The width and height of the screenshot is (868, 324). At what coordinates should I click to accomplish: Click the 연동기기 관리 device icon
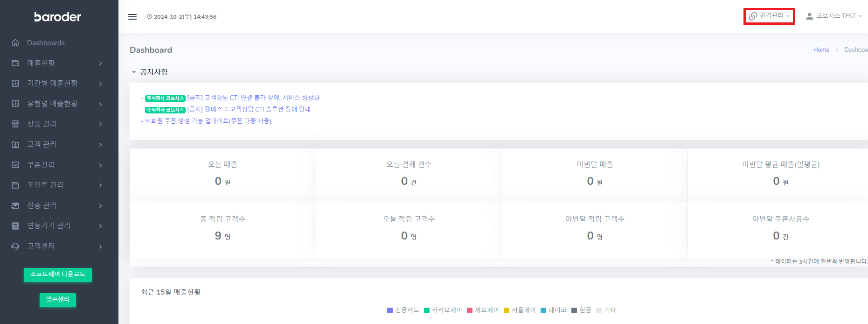point(15,226)
